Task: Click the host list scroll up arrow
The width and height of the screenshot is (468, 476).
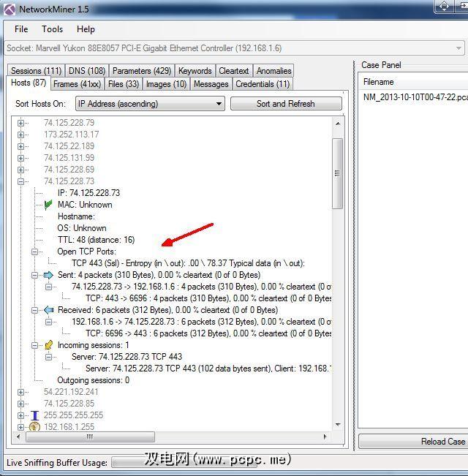Action: pos(338,124)
